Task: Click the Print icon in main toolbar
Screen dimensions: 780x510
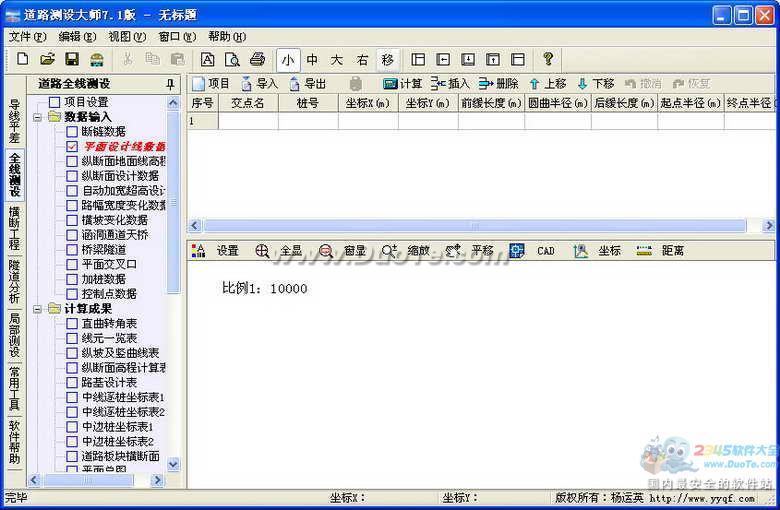Action: coord(257,60)
